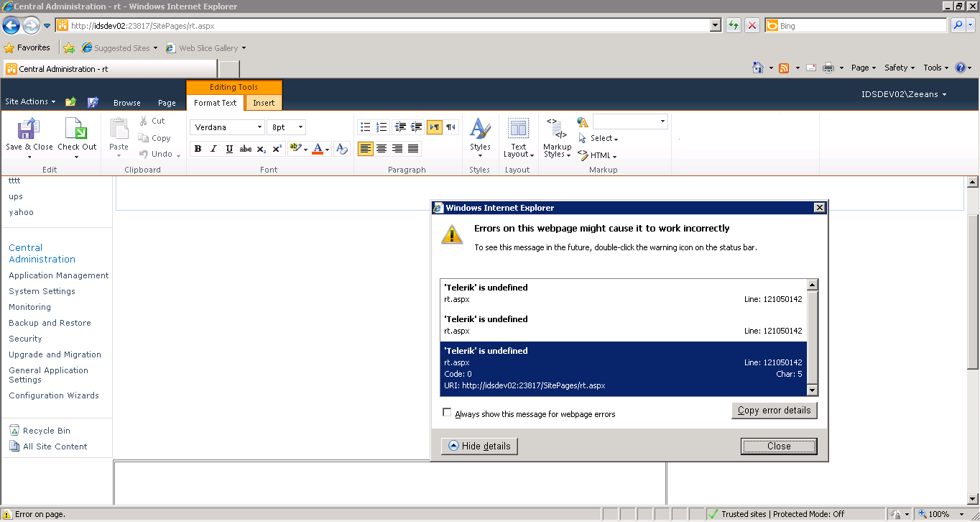Toggle left-to-right text direction
This screenshot has height=522, width=980.
click(x=434, y=127)
